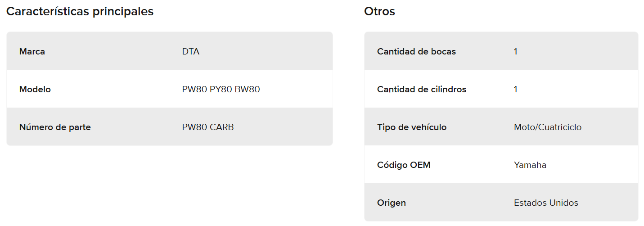644x226 pixels.
Task: Click the OEM value 'Yamaha'
Action: (x=530, y=165)
